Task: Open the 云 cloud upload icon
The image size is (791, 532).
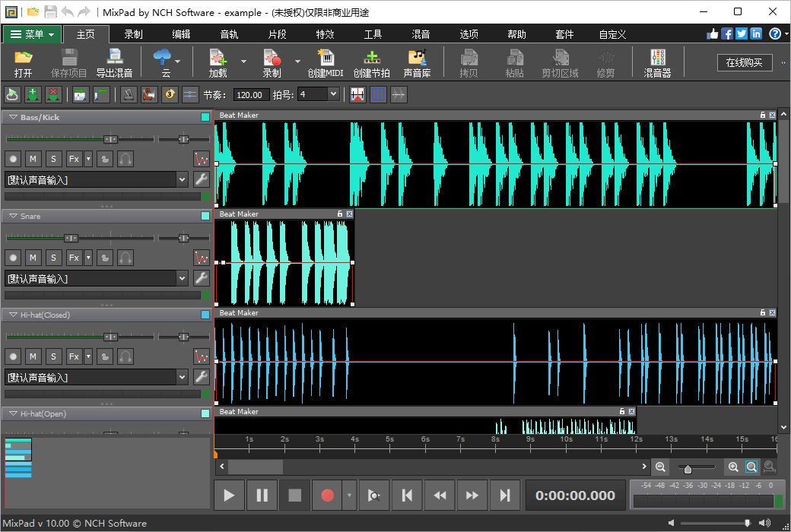Action: [x=163, y=58]
